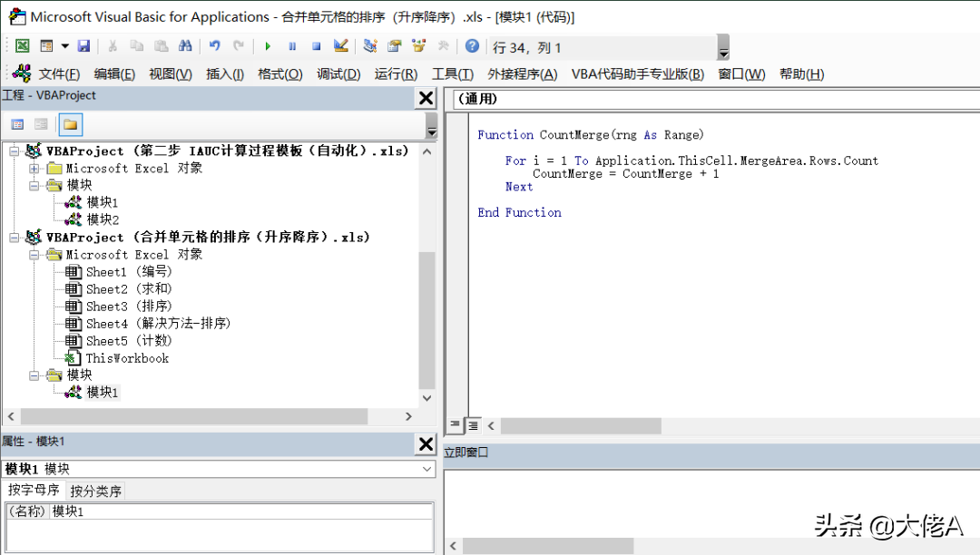980x555 pixels.
Task: Click the Copy icon in toolbar
Action: 136,45
